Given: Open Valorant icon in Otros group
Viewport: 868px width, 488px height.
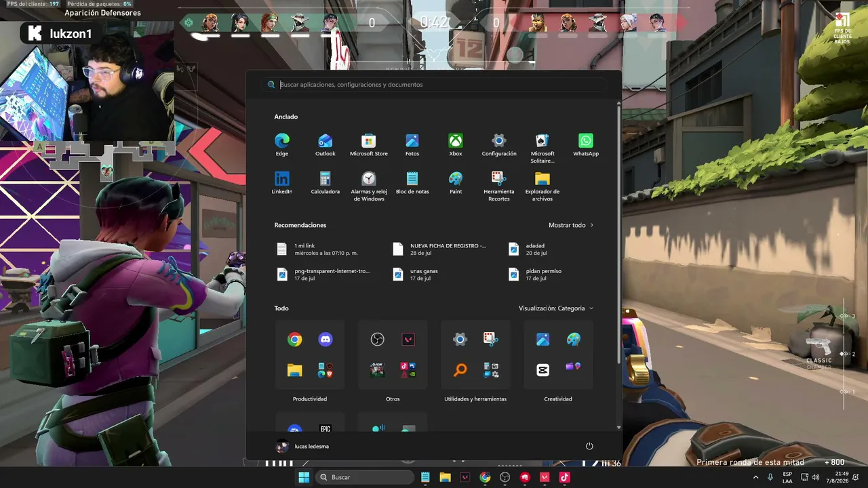Looking at the screenshot, I should tap(408, 340).
